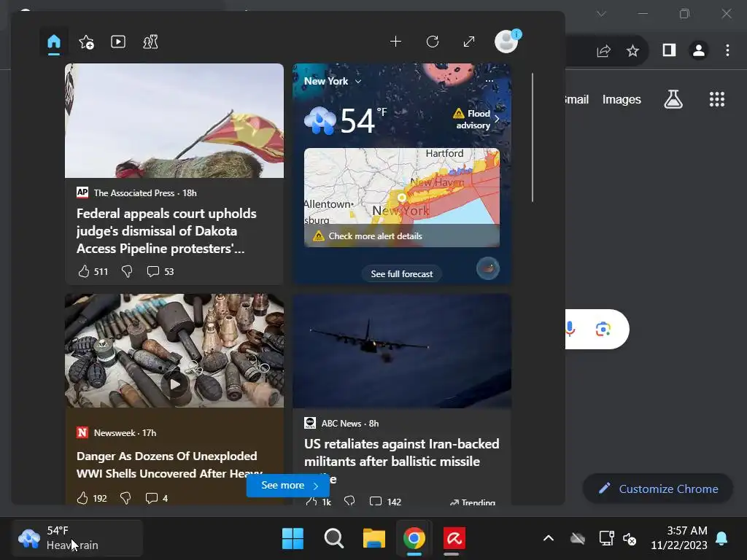Click the muted volume tray icon
Viewport: 747px width, 560px height.
[x=630, y=539]
